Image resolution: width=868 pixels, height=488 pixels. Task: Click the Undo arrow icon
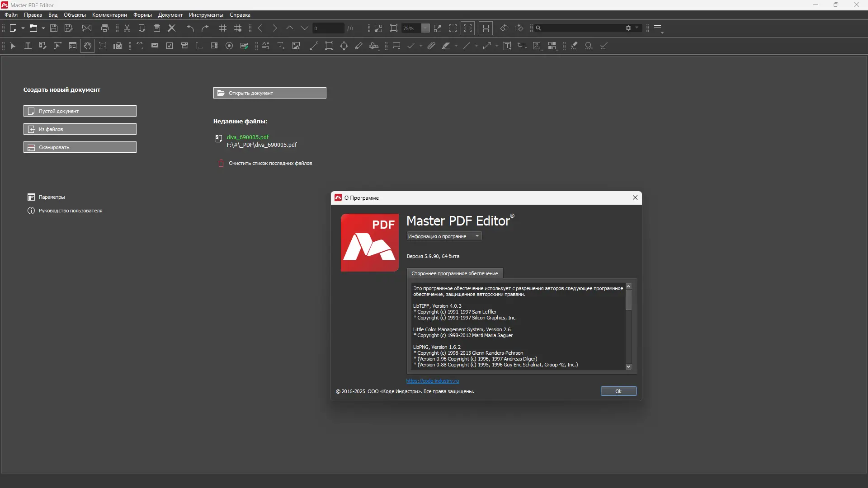tap(190, 28)
